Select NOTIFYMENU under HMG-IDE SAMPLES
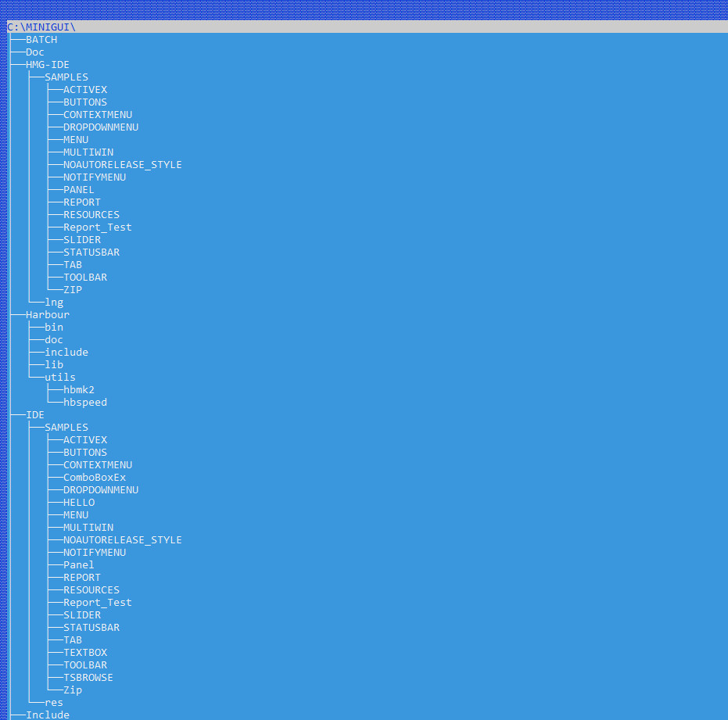The height and width of the screenshot is (720, 728). pos(95,177)
